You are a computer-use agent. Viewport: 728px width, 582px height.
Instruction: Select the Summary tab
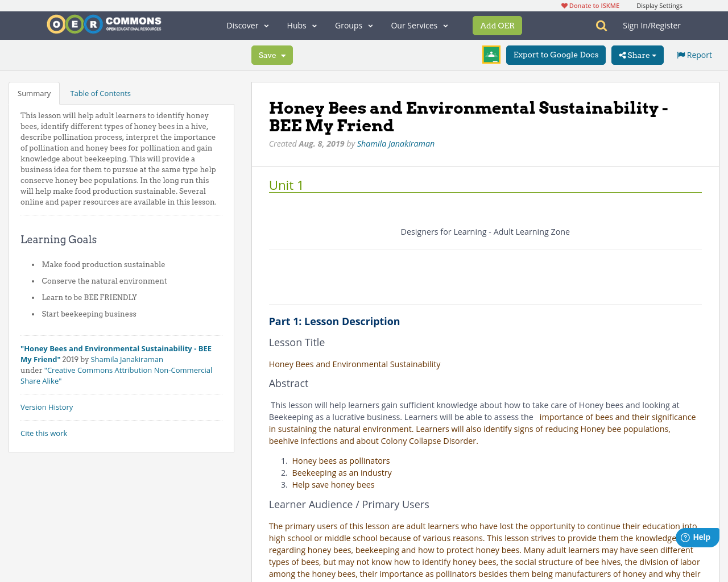coord(34,92)
